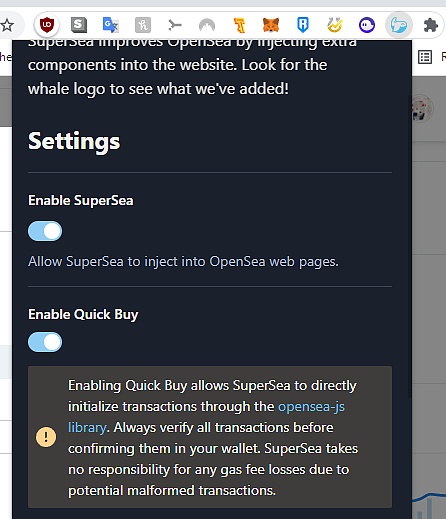Click the Honey extension icon
The width and height of the screenshot is (446, 519).
click(143, 25)
